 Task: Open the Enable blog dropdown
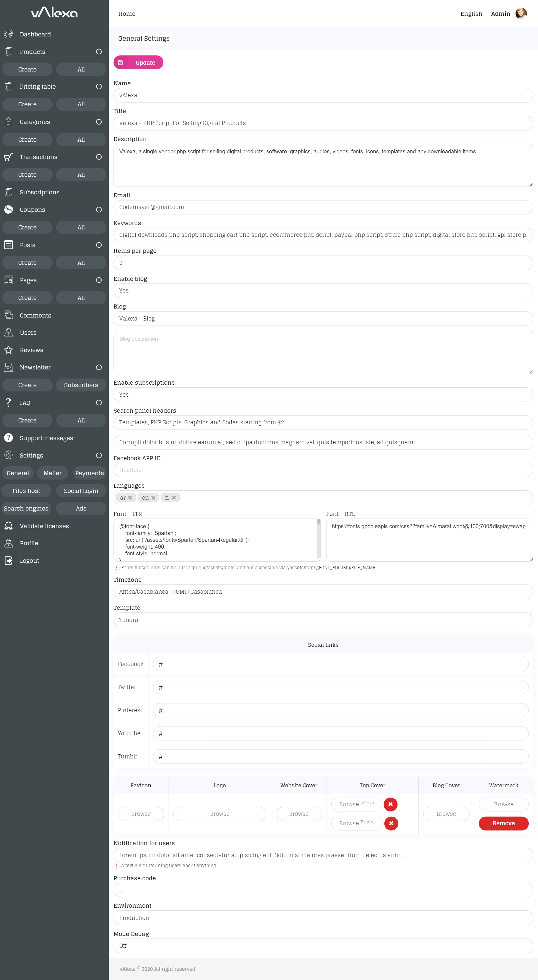[323, 291]
